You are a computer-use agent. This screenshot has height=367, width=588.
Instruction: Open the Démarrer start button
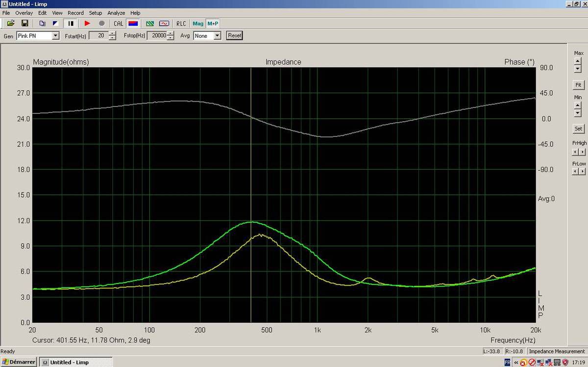(19, 362)
